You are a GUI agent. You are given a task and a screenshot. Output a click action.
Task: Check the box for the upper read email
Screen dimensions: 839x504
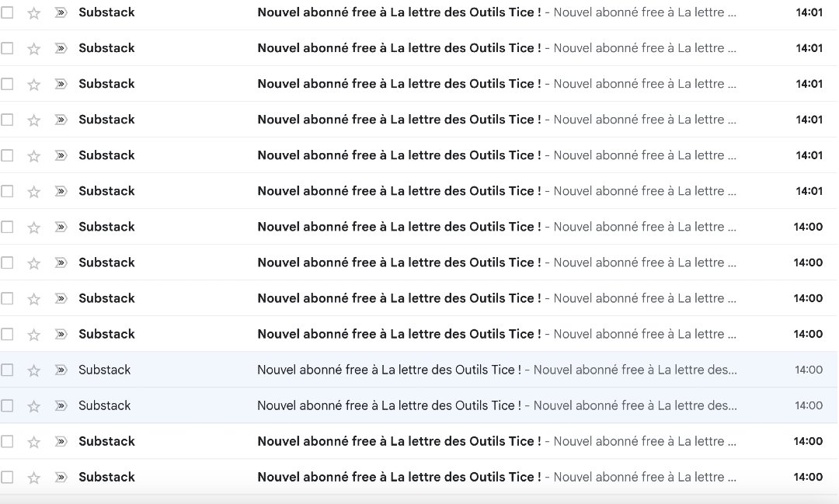(7, 370)
